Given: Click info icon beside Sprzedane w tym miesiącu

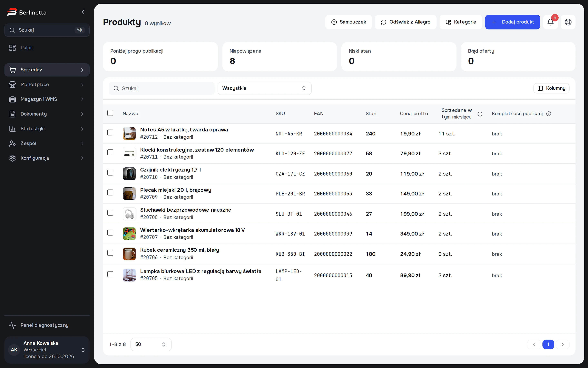Looking at the screenshot, I should click(480, 114).
